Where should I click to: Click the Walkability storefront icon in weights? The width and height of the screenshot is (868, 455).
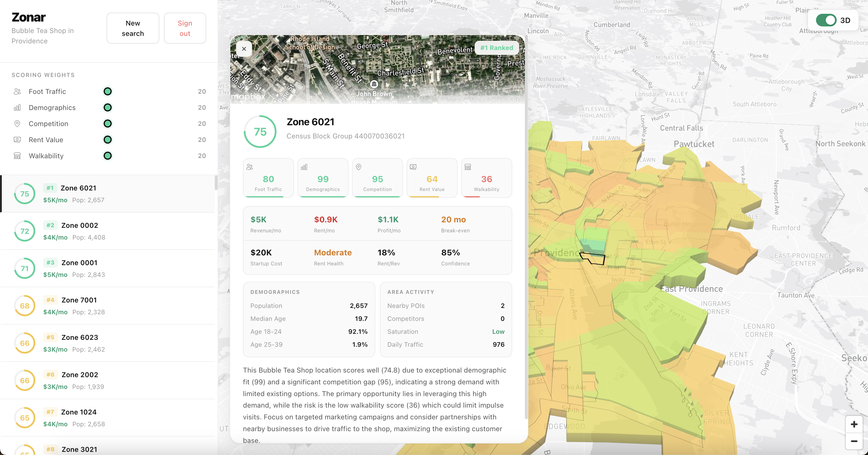[17, 156]
